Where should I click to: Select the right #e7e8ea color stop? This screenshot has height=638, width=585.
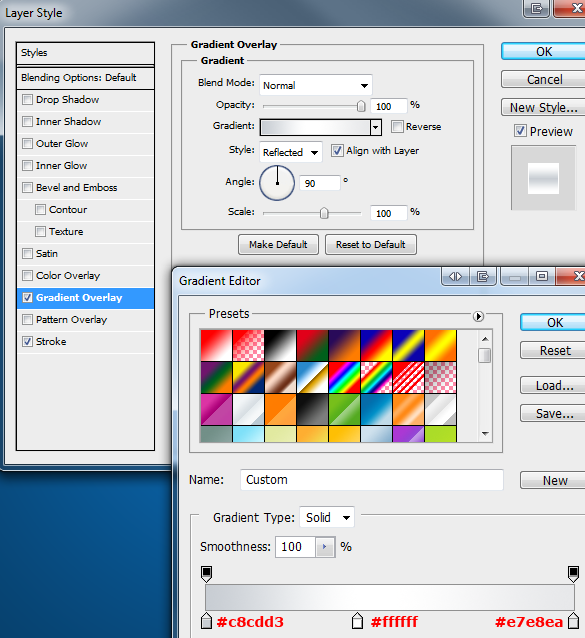(x=573, y=621)
